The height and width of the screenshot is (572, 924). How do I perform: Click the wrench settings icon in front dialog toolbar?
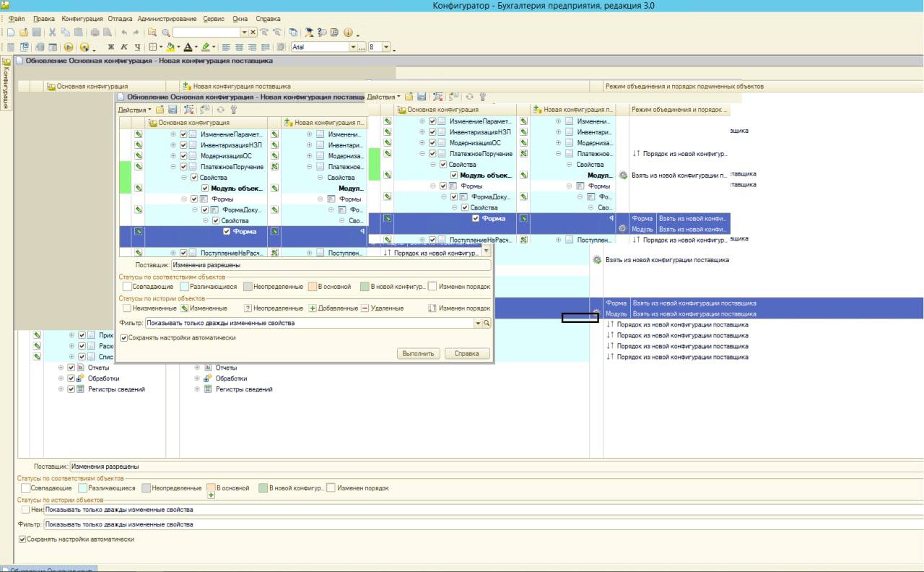coord(233,110)
